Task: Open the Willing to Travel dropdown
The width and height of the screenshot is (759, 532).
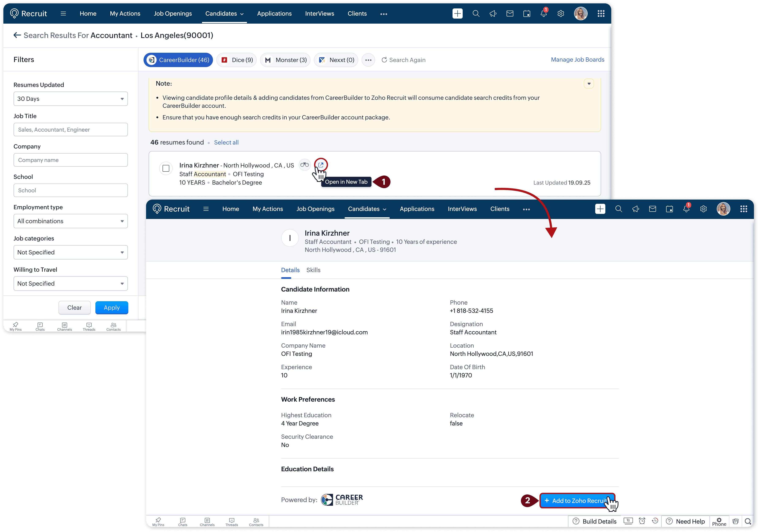Action: [x=70, y=284]
